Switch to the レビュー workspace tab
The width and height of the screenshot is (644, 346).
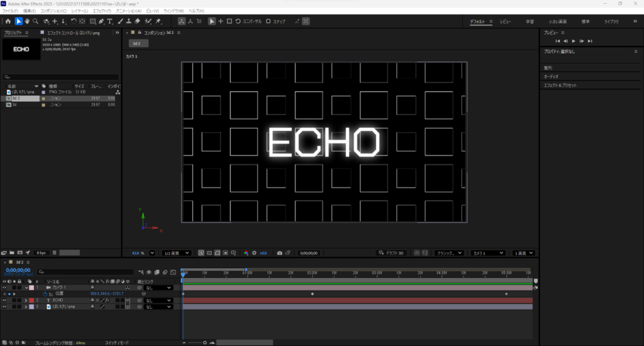506,21
